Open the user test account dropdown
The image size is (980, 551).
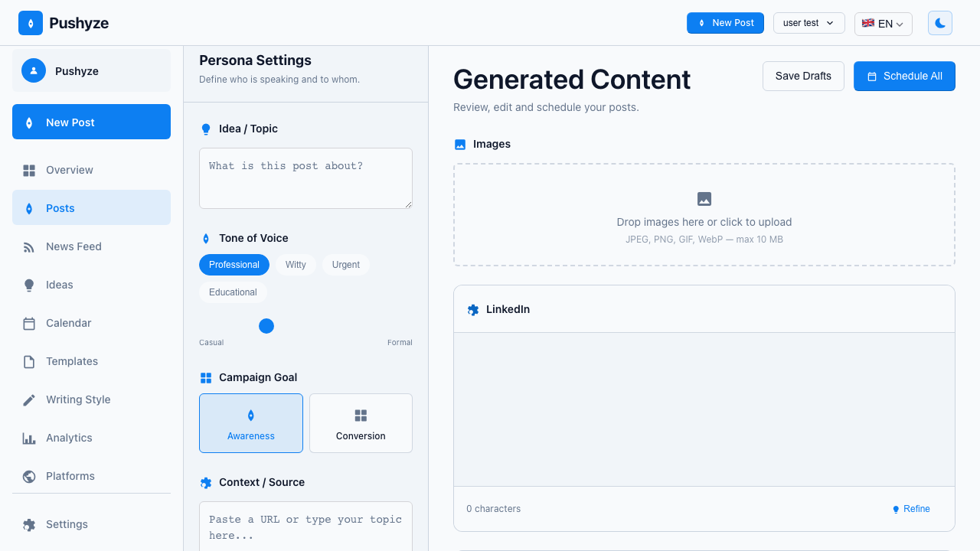808,23
